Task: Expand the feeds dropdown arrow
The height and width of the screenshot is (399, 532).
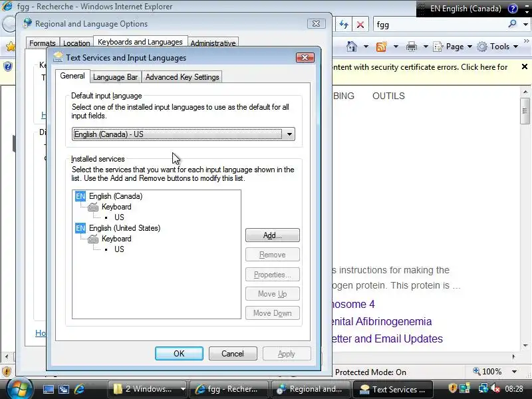Action: (396, 46)
